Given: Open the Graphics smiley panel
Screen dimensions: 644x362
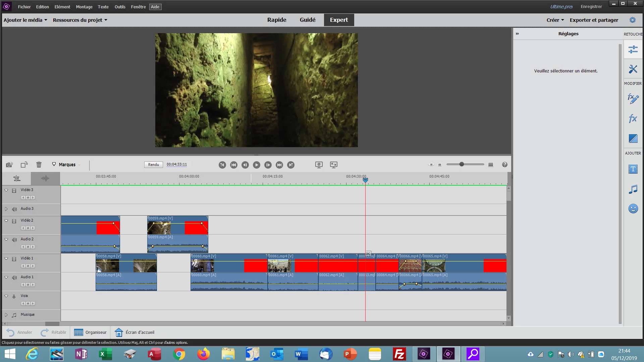Looking at the screenshot, I should point(633,209).
